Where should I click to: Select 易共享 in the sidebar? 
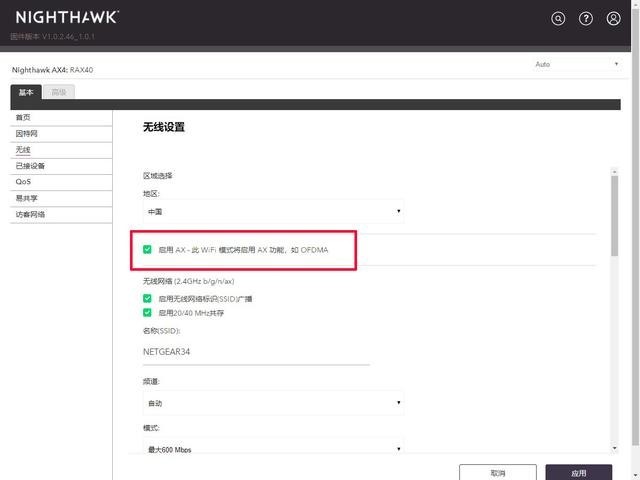[61, 198]
